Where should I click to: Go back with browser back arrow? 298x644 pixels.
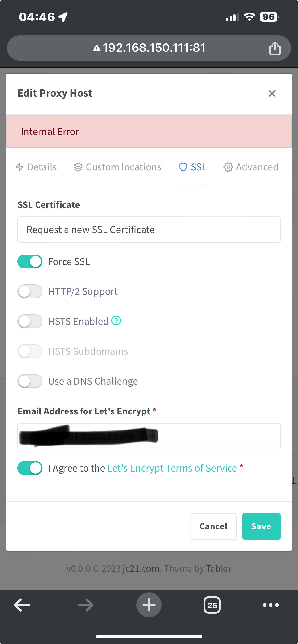22,605
